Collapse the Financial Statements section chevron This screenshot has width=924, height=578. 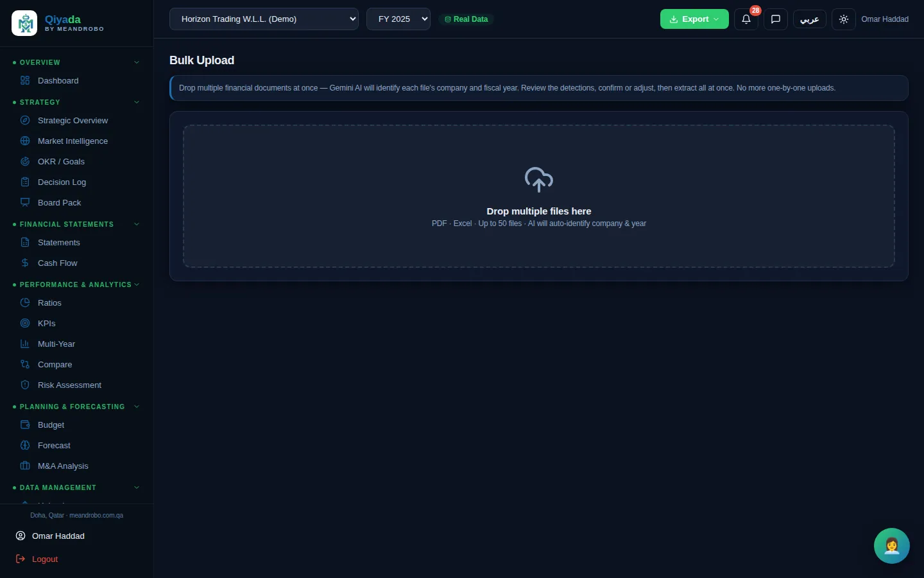(137, 224)
